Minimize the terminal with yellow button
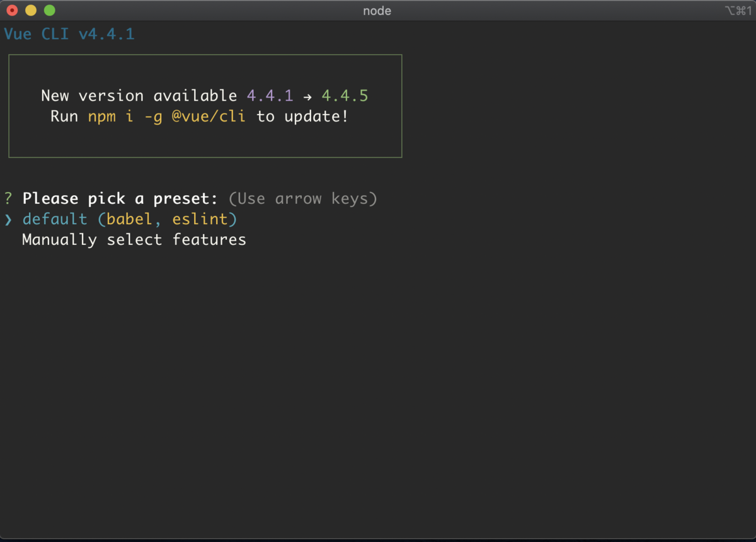Screen dimensions: 756x542 click(31, 11)
